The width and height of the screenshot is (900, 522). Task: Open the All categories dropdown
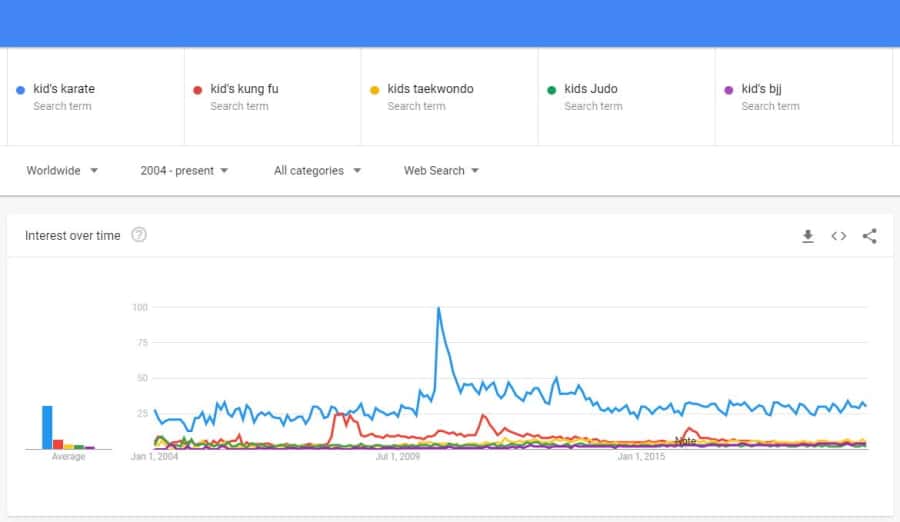click(317, 171)
